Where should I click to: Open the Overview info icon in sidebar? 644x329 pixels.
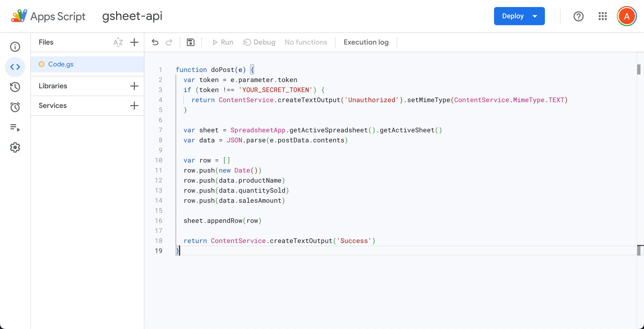click(15, 47)
